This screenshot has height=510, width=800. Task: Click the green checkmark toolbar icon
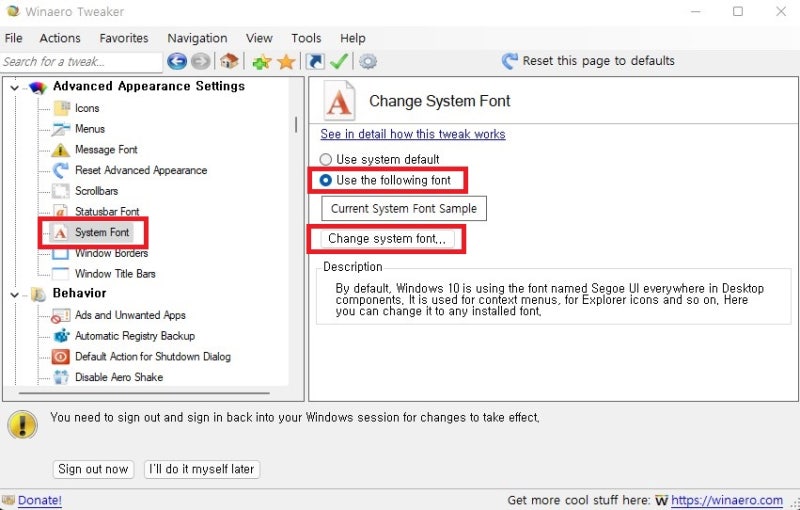(340, 61)
